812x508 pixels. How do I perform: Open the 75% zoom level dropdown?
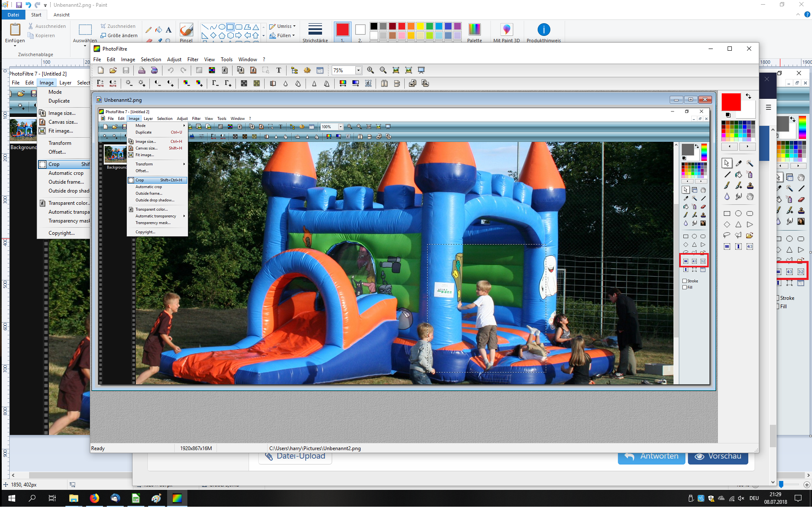tap(358, 71)
